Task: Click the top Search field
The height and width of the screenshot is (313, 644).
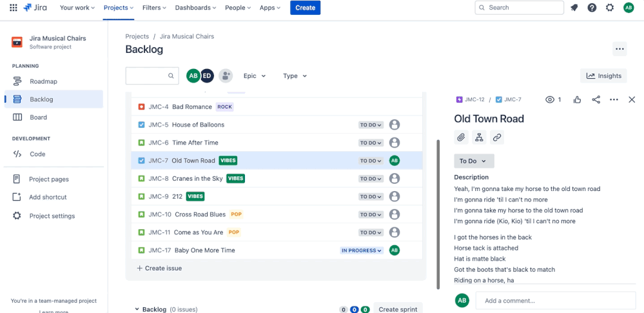Action: point(519,7)
